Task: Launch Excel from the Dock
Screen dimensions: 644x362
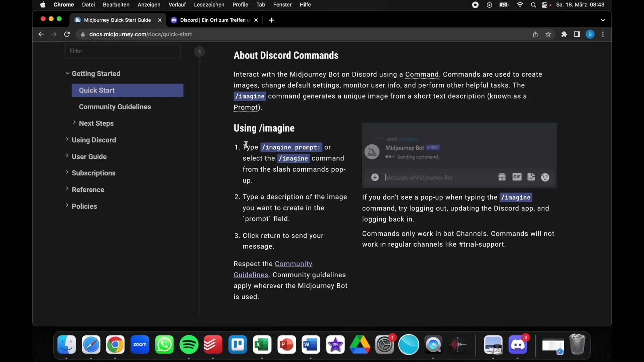Action: 262,345
